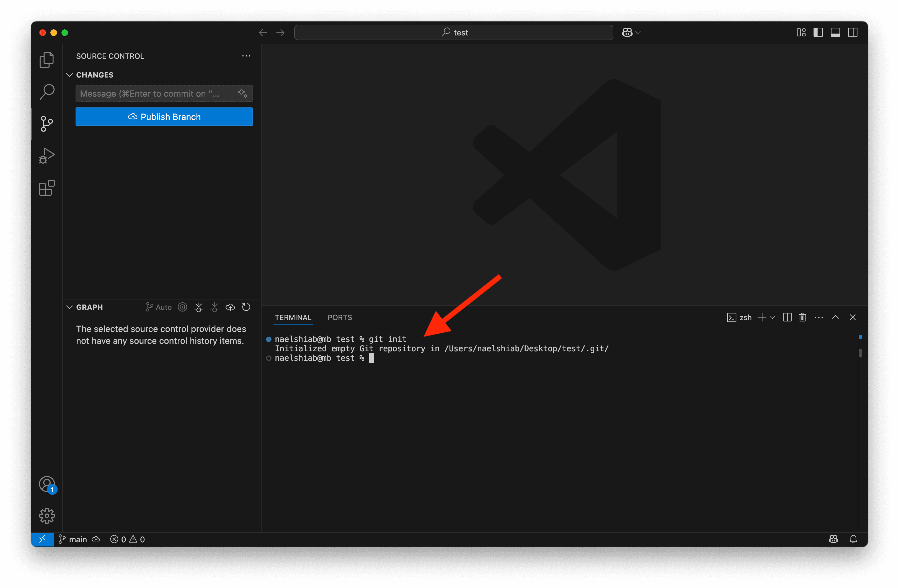
Task: Open Problems via errors and warnings count
Action: point(127,539)
